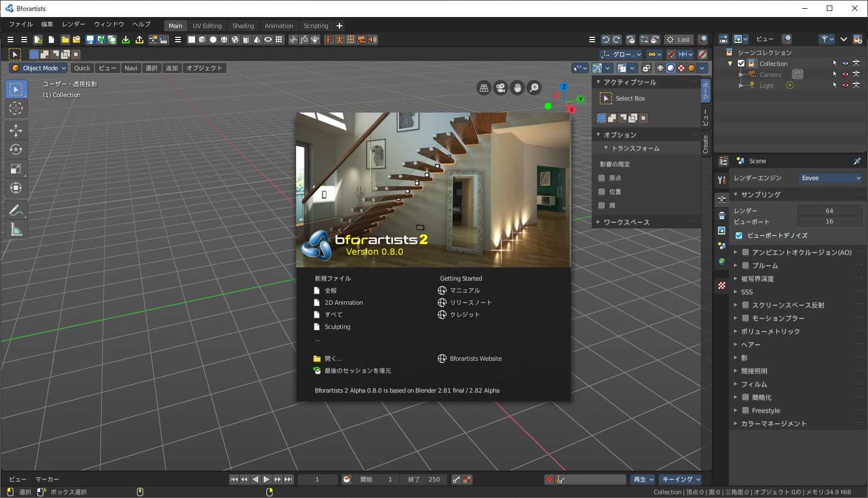Enable the Freestyle checkbox
Viewport: 868px width, 498px height.
point(745,410)
